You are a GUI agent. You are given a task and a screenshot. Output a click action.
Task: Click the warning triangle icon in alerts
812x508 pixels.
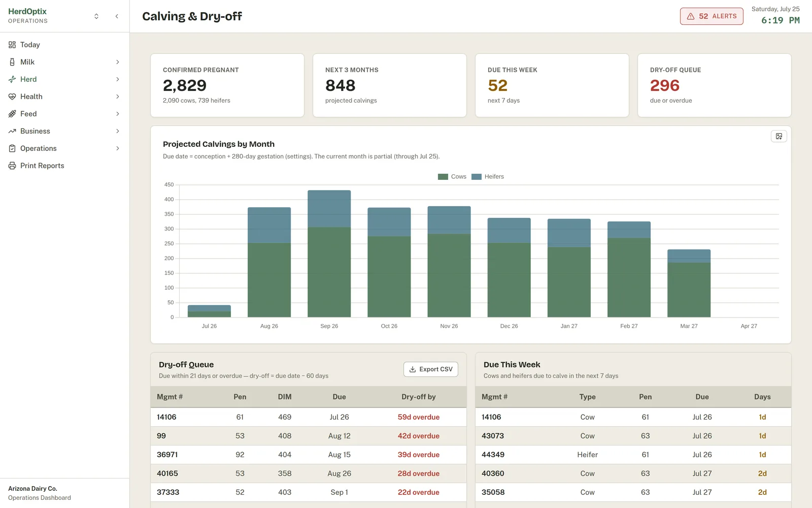coord(691,16)
